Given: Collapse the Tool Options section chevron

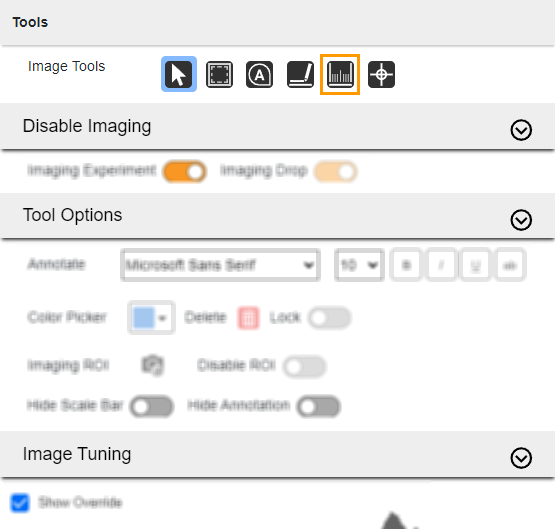Looking at the screenshot, I should coord(521,220).
